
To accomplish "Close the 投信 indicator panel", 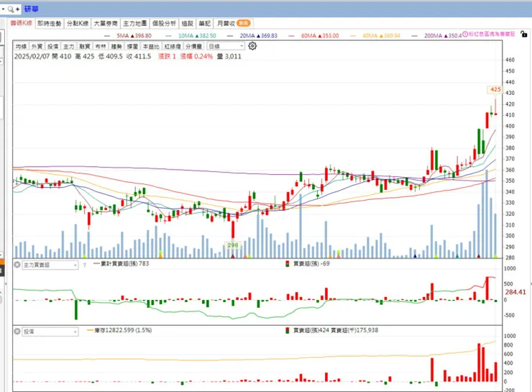I will tap(17, 331).
